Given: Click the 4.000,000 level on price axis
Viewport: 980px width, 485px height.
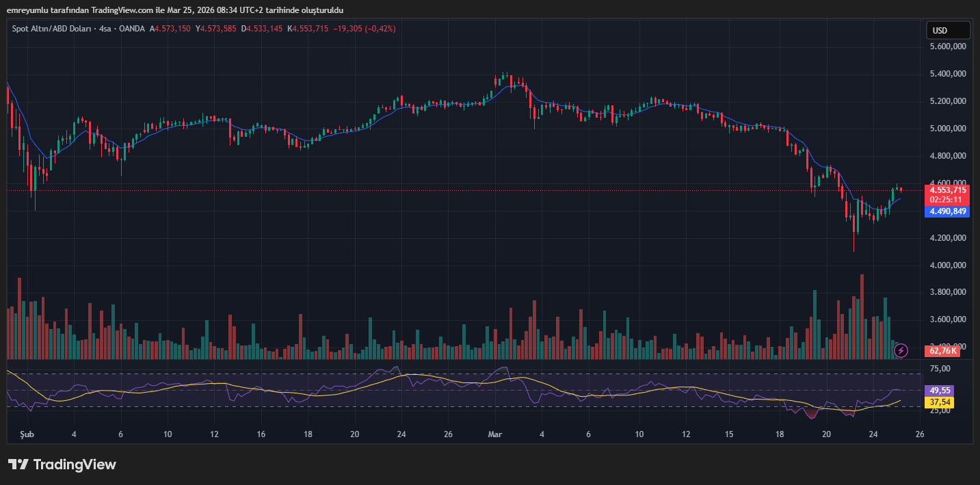Looking at the screenshot, I should 947,265.
